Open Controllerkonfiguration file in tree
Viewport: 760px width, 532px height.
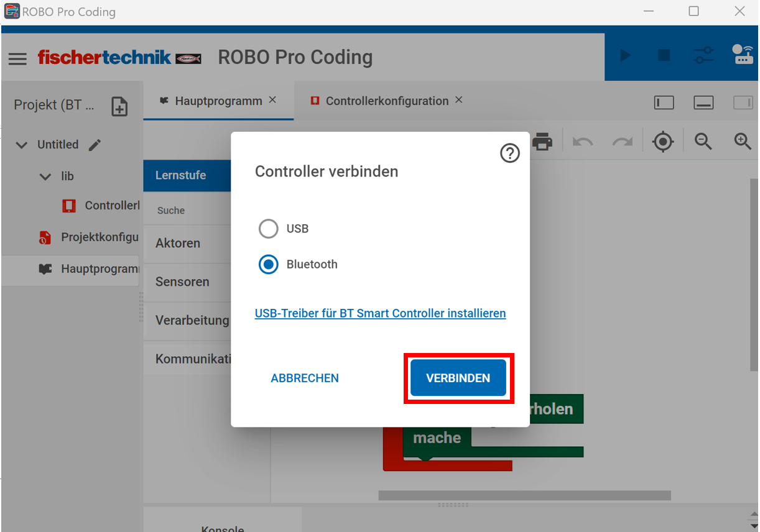(101, 206)
